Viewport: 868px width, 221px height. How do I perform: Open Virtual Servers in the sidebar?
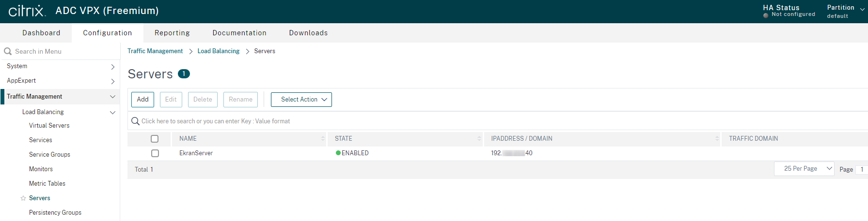pyautogui.click(x=49, y=126)
